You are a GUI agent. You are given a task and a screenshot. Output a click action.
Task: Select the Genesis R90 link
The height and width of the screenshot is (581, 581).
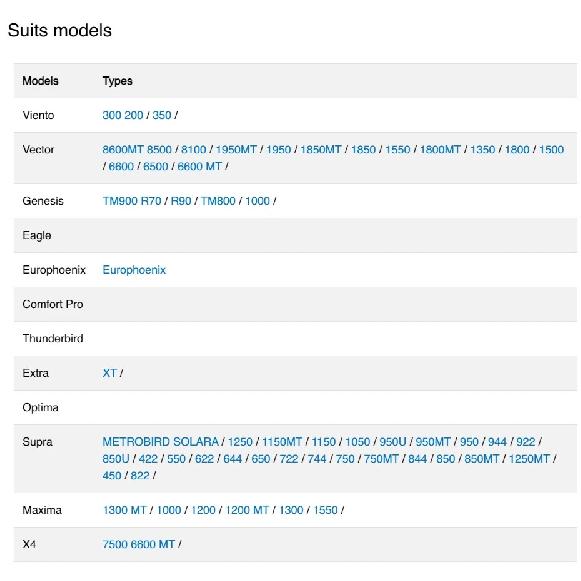point(181,201)
